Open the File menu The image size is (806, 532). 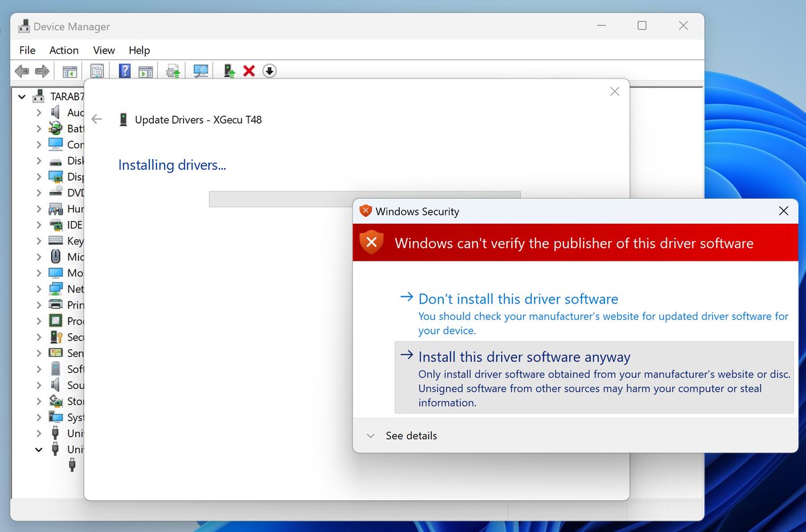click(x=28, y=50)
